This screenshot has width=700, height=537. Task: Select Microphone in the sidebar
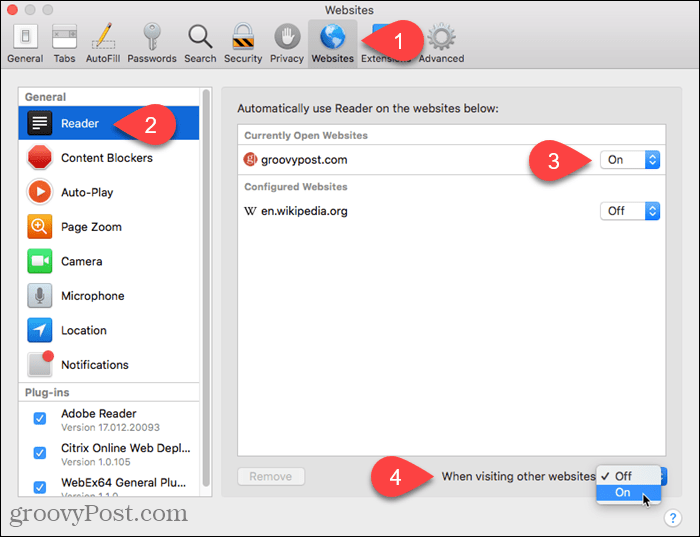(109, 296)
